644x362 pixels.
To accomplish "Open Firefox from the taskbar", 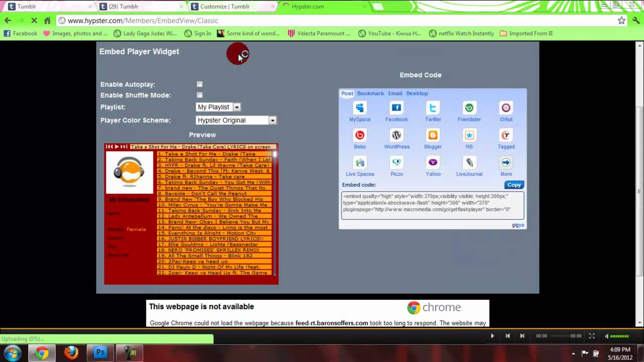I will [x=71, y=353].
